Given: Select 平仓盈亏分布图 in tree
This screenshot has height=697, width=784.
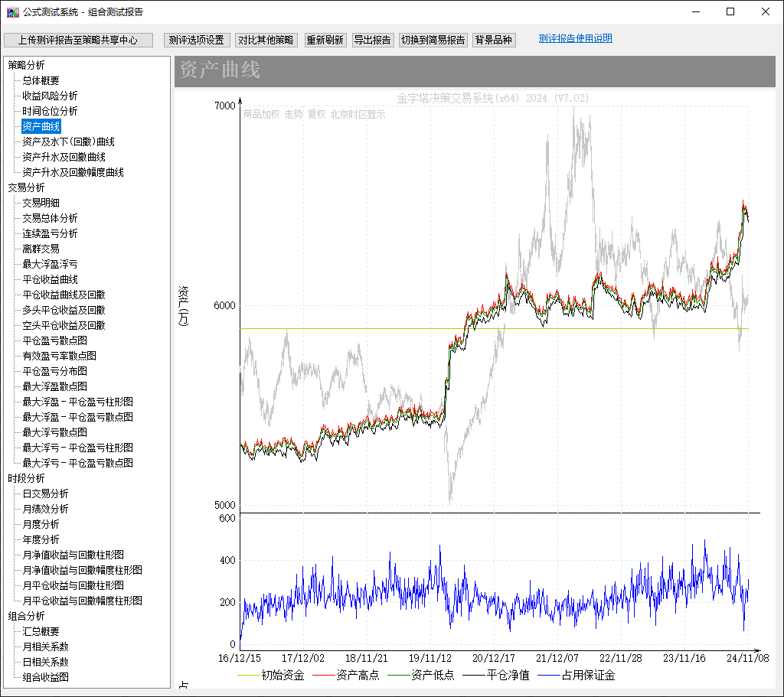Looking at the screenshot, I should coord(54,371).
